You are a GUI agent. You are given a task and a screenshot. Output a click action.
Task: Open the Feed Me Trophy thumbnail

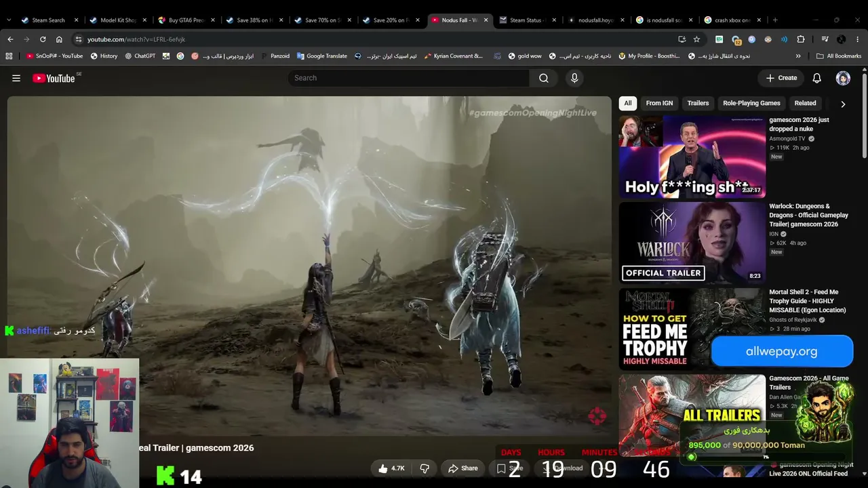(x=692, y=329)
